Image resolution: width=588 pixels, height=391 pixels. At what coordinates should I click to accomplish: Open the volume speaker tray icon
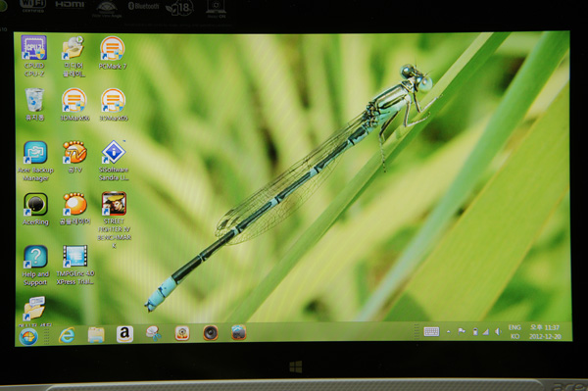(498, 331)
